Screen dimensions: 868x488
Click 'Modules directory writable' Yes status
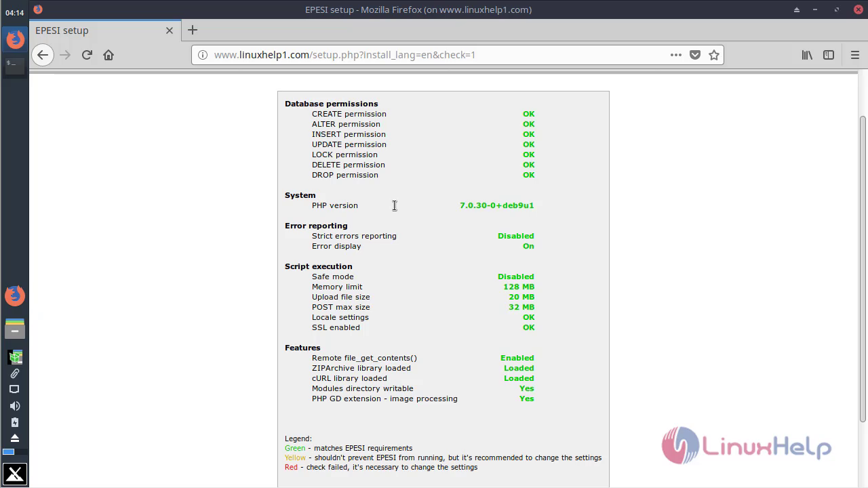coord(527,388)
